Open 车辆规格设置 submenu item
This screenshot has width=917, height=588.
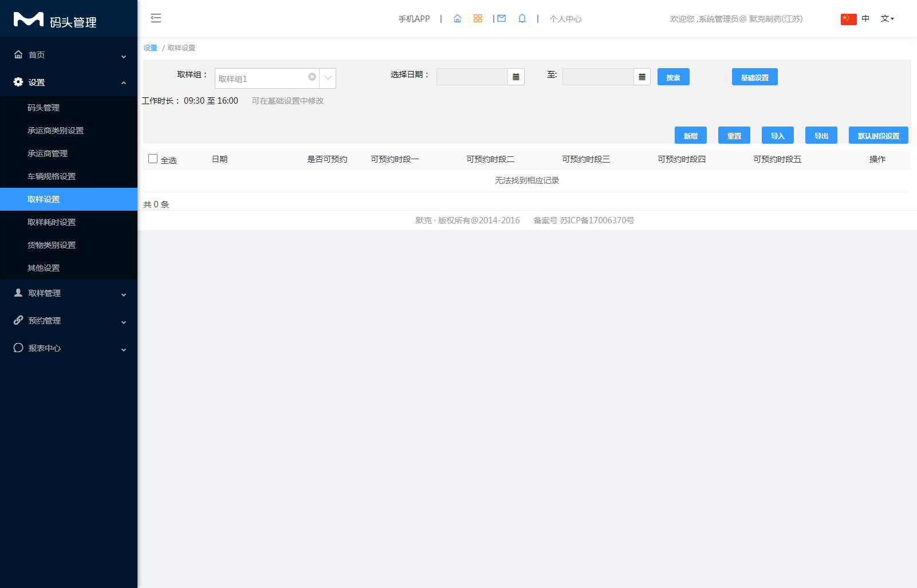pos(69,176)
